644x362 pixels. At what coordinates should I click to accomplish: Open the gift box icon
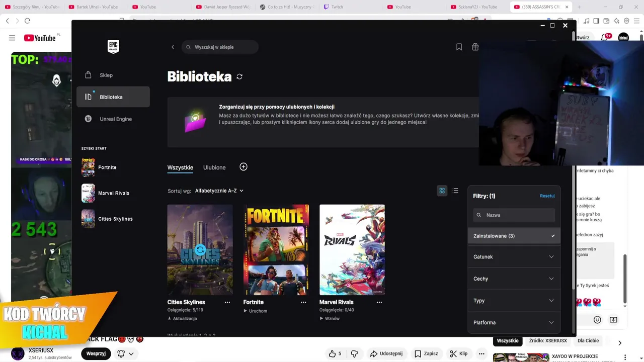(x=475, y=47)
